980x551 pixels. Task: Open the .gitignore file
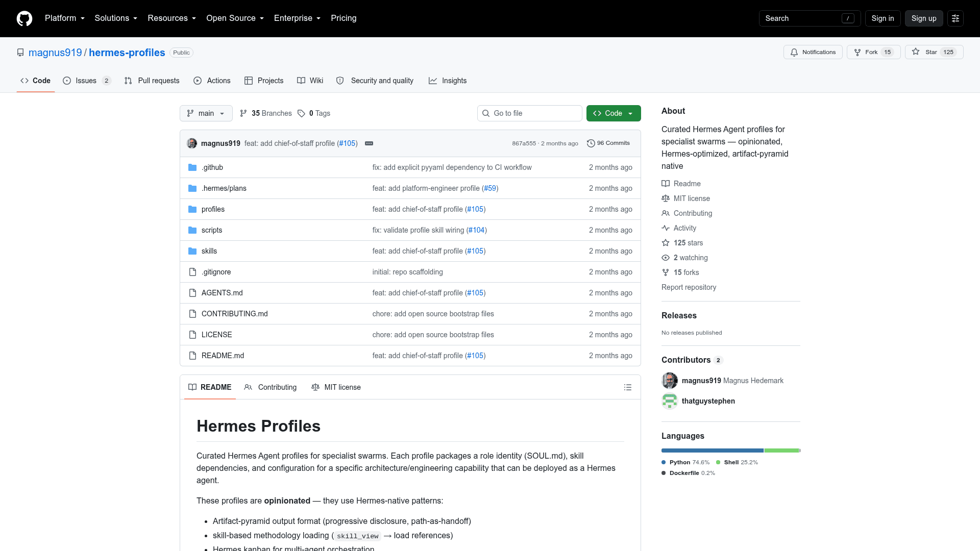[216, 272]
